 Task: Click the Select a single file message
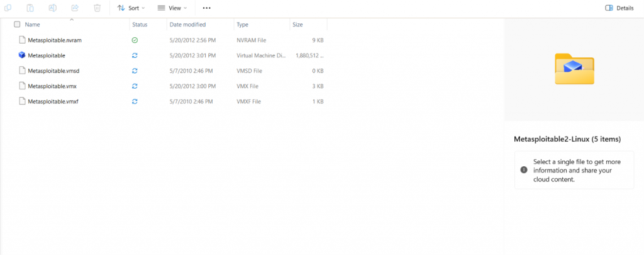(577, 170)
